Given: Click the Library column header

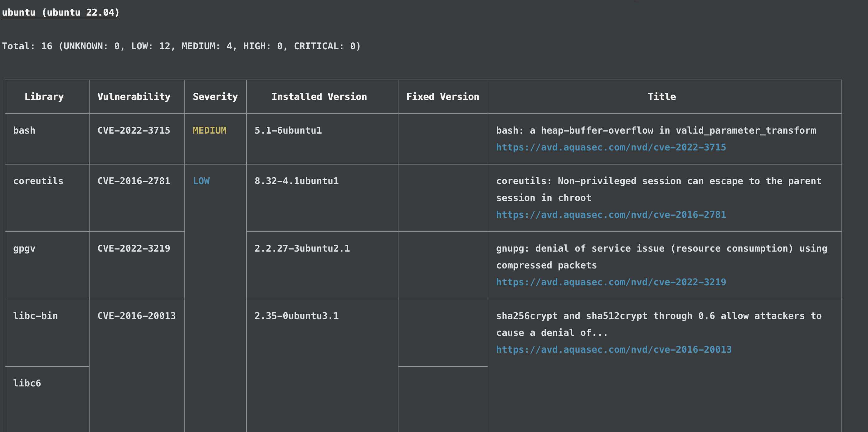Looking at the screenshot, I should pyautogui.click(x=44, y=97).
